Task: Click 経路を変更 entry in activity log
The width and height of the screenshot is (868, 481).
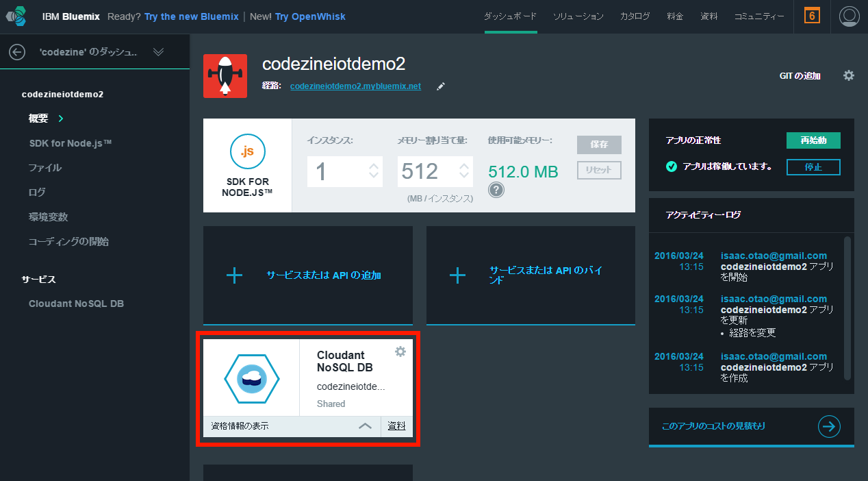Action: click(x=752, y=333)
